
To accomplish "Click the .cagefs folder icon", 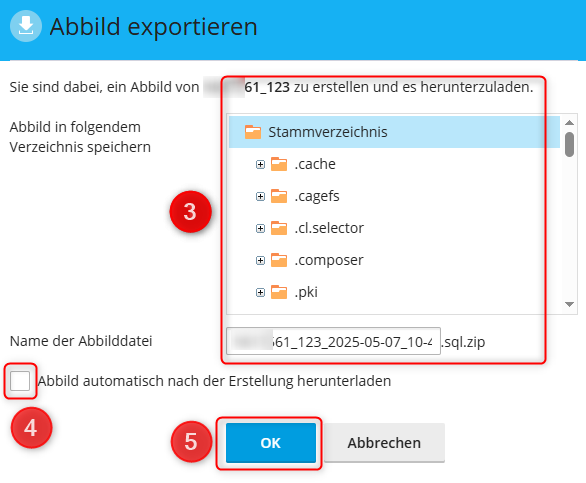I will [279, 196].
